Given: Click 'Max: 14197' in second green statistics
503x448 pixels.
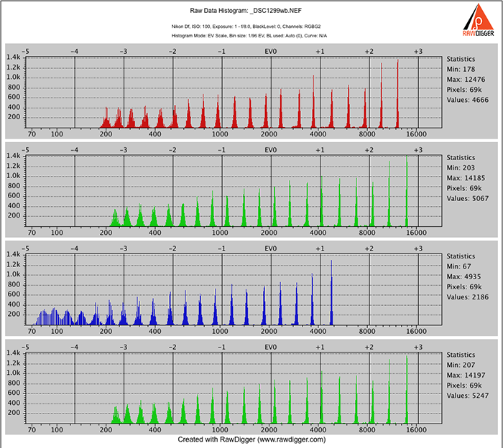Looking at the screenshot, I should coord(466,375).
